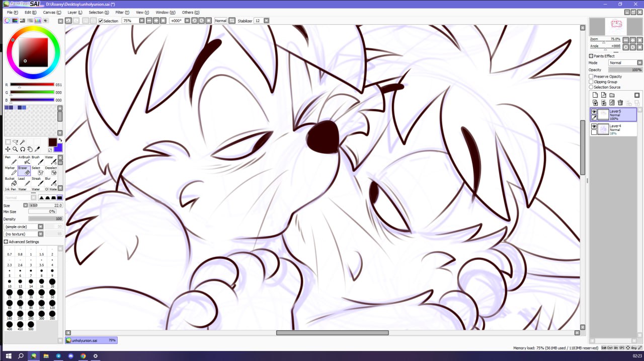Screen dimensions: 644x361
Task: Pick the Blur tool
Action: click(x=51, y=182)
